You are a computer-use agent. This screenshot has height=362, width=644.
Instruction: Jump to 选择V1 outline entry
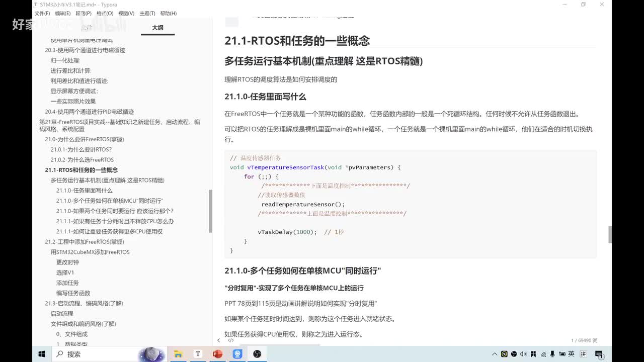(x=65, y=273)
